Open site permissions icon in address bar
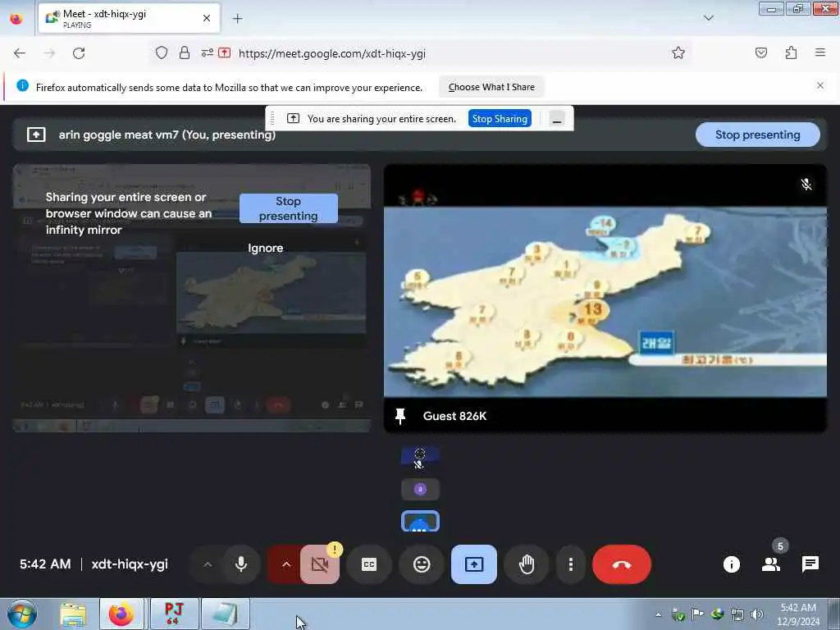 (x=207, y=52)
